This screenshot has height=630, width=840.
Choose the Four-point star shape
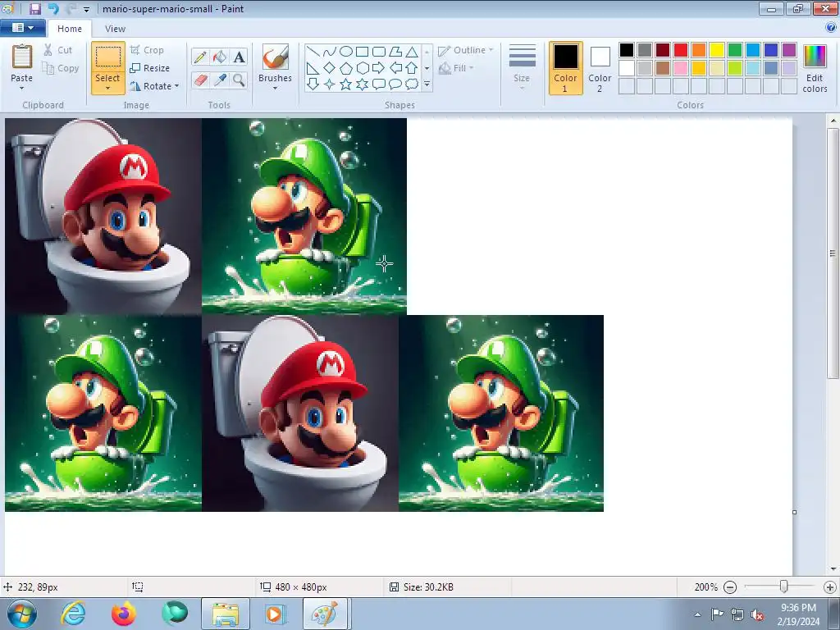[330, 84]
